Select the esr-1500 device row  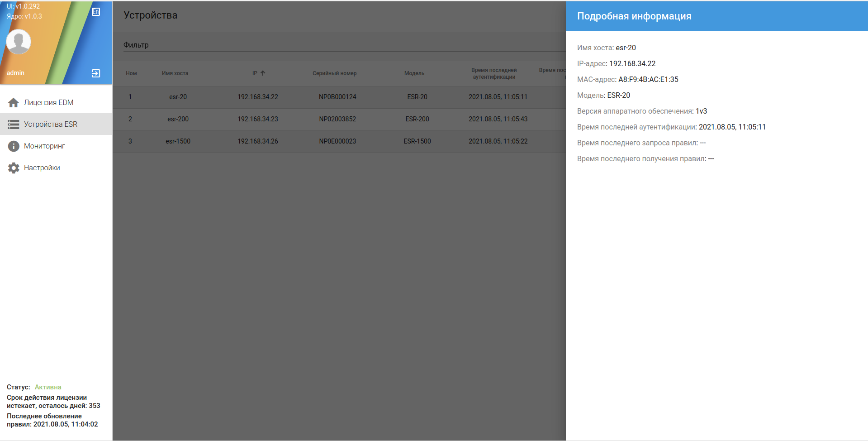point(339,141)
